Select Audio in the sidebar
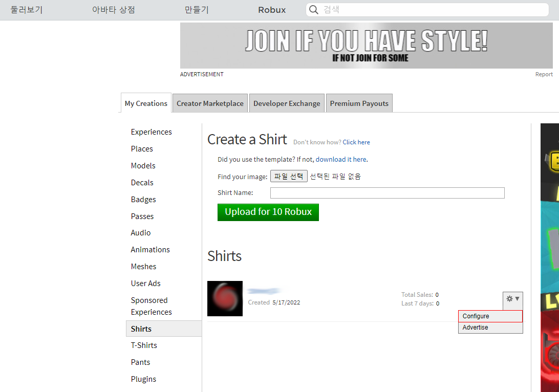 (140, 233)
